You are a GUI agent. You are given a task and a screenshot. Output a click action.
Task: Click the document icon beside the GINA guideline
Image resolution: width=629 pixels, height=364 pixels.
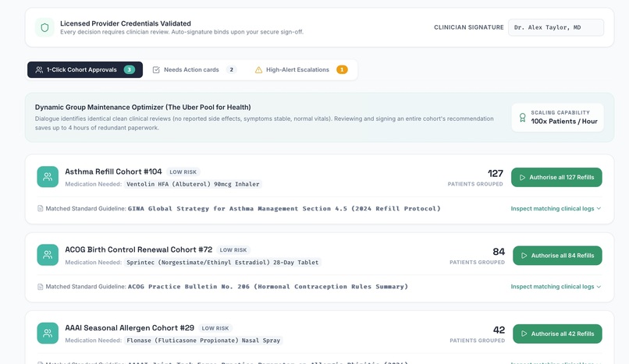pyautogui.click(x=40, y=209)
